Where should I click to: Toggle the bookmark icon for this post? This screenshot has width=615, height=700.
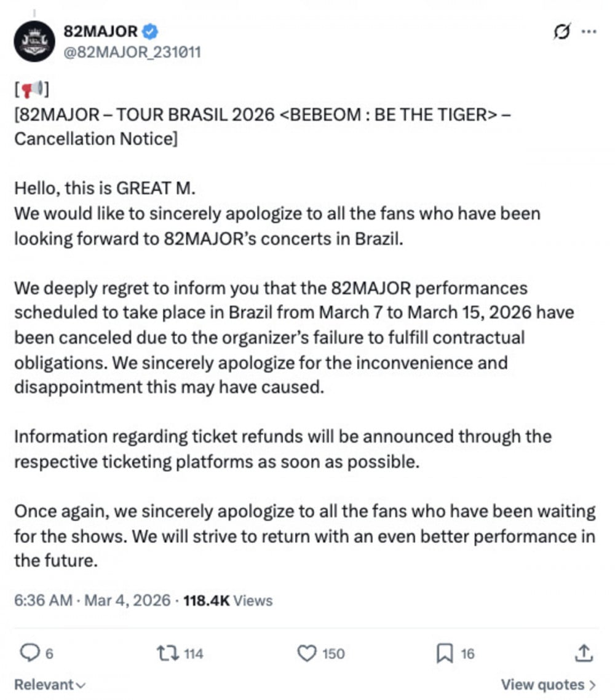click(444, 653)
